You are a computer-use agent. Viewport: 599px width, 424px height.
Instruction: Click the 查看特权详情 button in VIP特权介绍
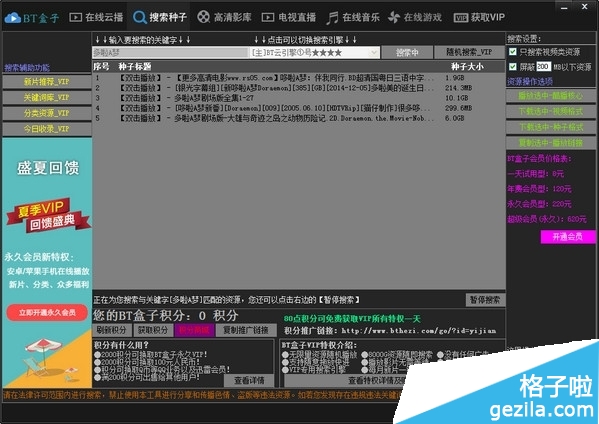coord(376,380)
